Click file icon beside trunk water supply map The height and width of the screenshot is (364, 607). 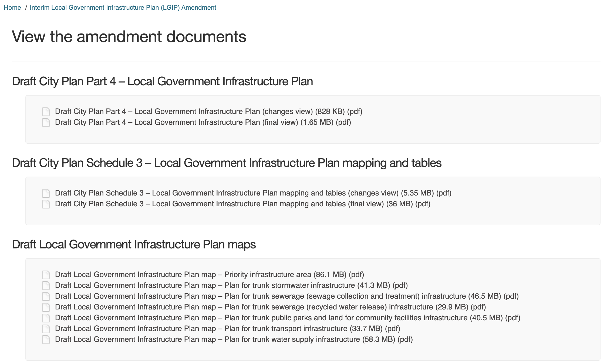[x=46, y=339]
